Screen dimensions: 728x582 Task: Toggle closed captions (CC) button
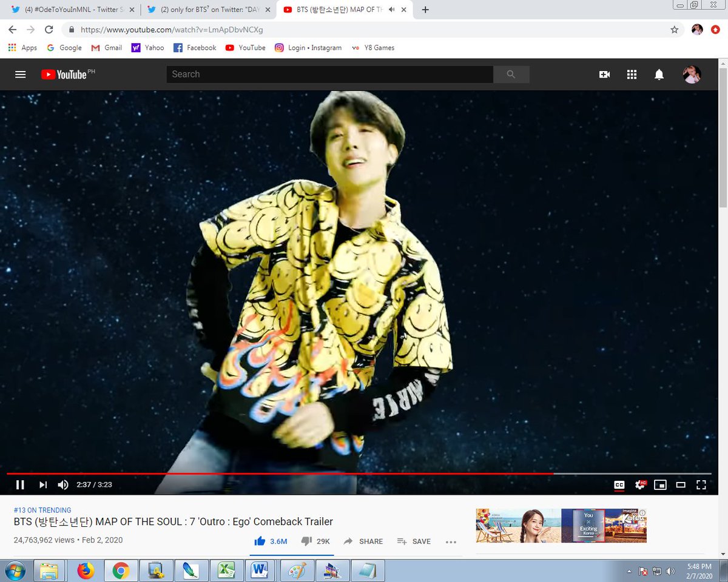pyautogui.click(x=619, y=484)
